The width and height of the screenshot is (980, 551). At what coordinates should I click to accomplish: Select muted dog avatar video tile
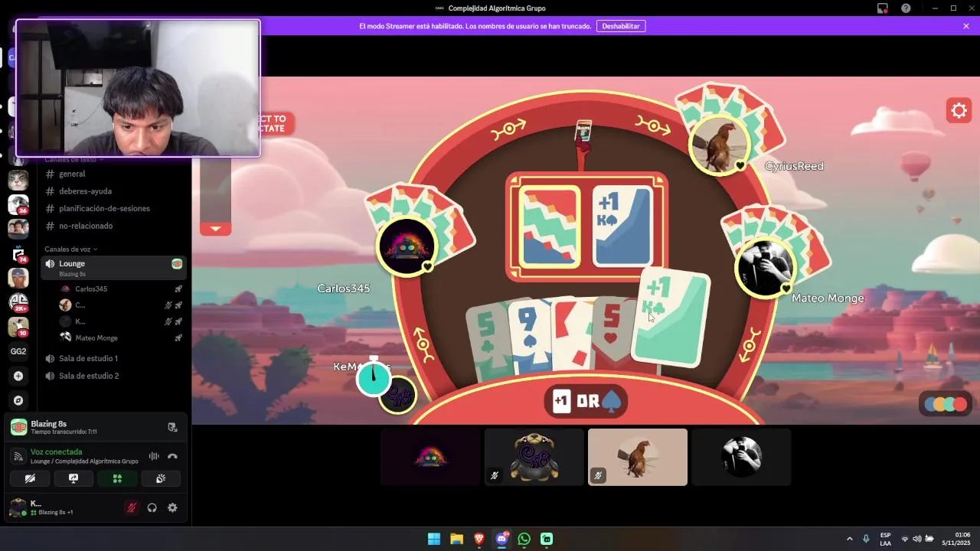(x=534, y=457)
